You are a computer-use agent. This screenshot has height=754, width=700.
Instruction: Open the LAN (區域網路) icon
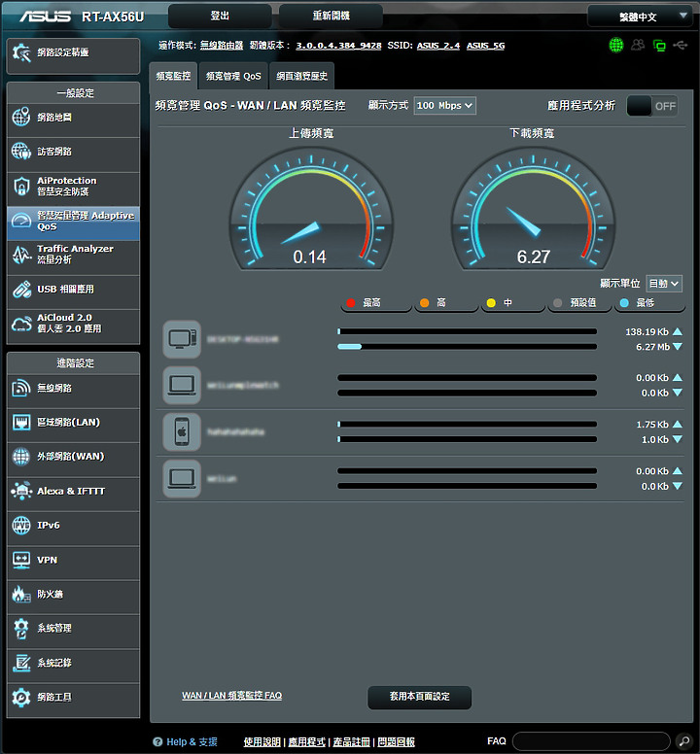21,423
